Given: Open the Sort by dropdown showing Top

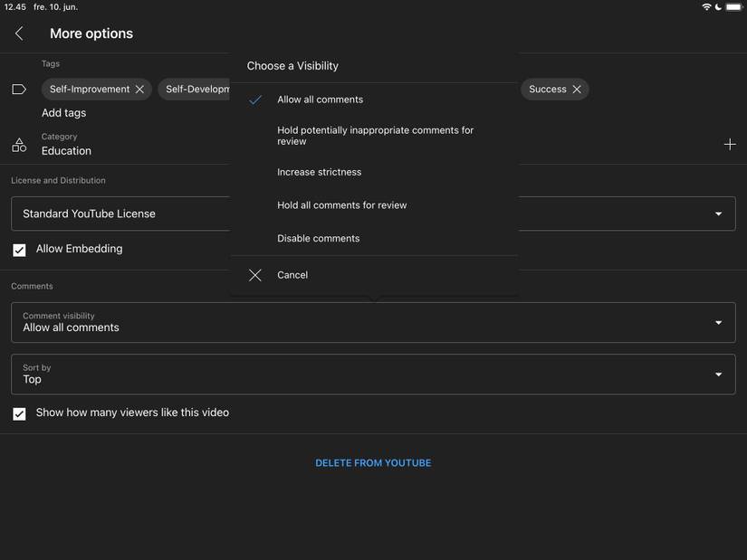Looking at the screenshot, I should point(718,373).
